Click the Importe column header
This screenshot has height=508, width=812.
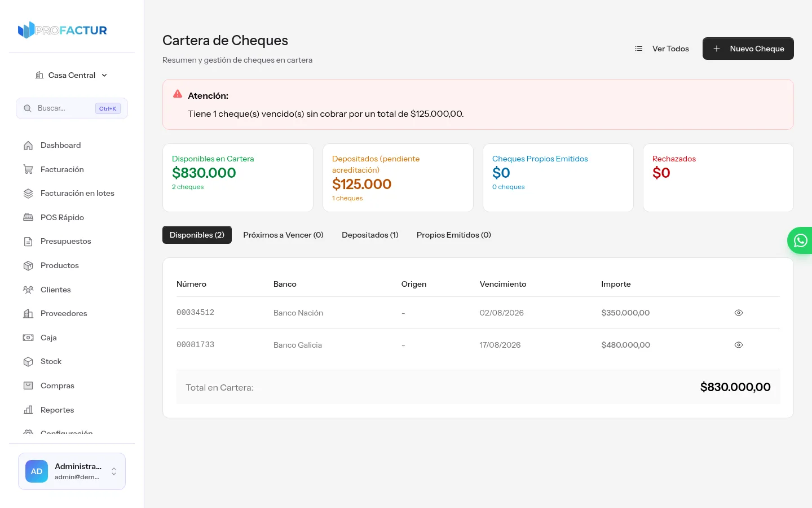pyautogui.click(x=616, y=284)
